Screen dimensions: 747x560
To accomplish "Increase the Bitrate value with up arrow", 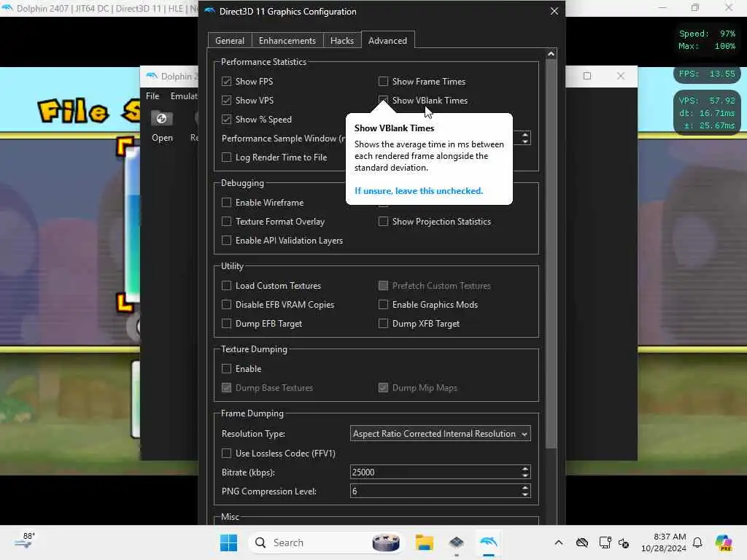I will (525, 469).
